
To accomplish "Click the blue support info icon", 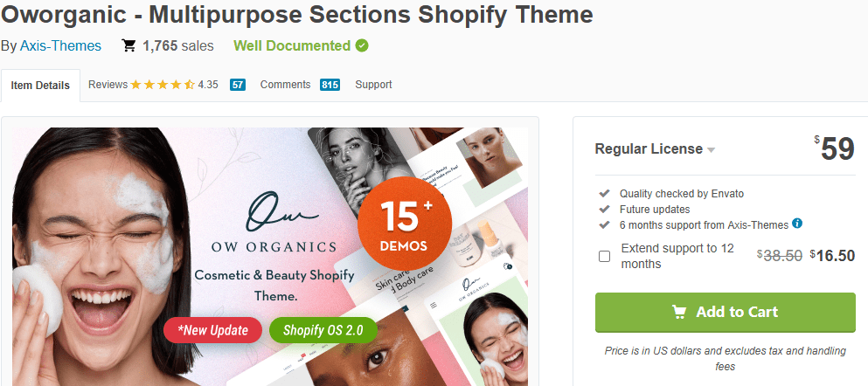I will tap(797, 224).
